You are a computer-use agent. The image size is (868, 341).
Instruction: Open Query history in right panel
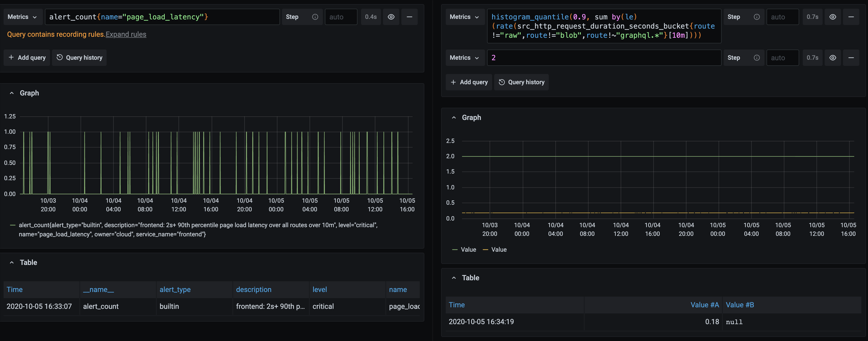point(521,82)
